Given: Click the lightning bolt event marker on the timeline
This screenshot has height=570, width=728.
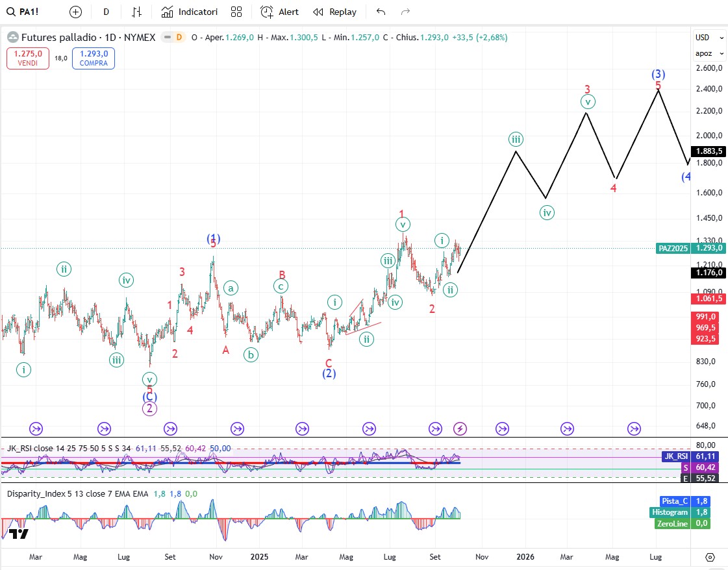Looking at the screenshot, I should tap(460, 428).
